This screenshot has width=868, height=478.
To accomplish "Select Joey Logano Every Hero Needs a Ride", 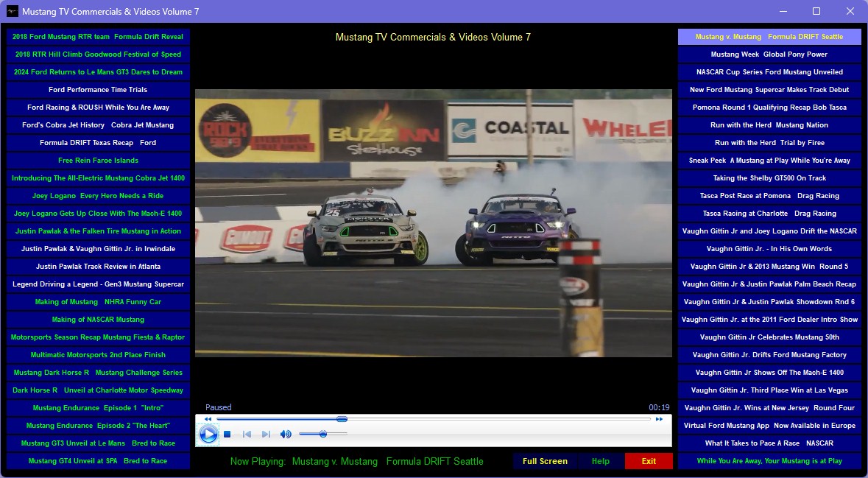I will (x=98, y=196).
